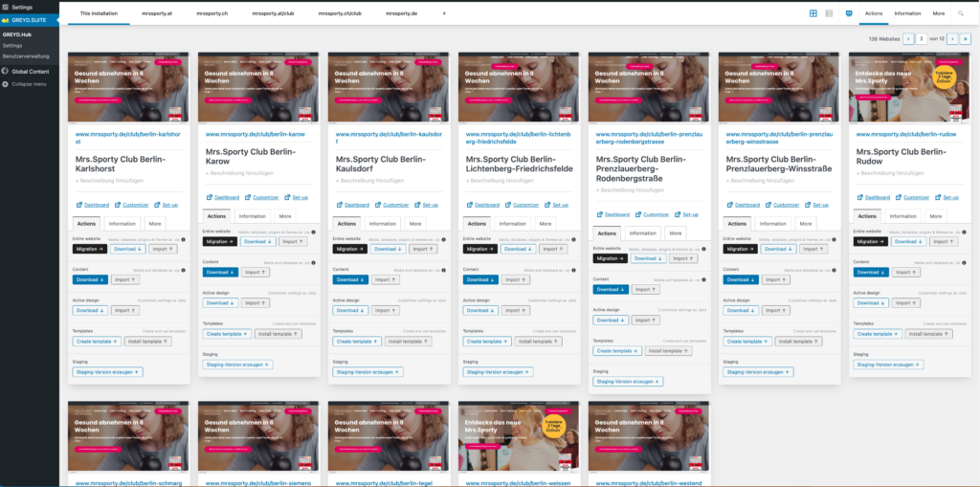Image resolution: width=980 pixels, height=487 pixels.
Task: Add description to Berlin-Rudow via Beschreibung hinzufügen
Action: pos(891,173)
